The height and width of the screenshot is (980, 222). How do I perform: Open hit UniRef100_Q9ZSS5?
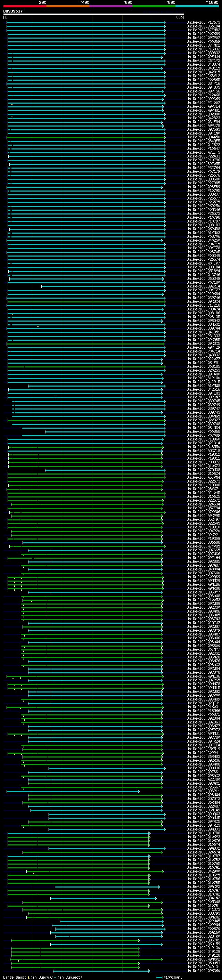click(203, 550)
